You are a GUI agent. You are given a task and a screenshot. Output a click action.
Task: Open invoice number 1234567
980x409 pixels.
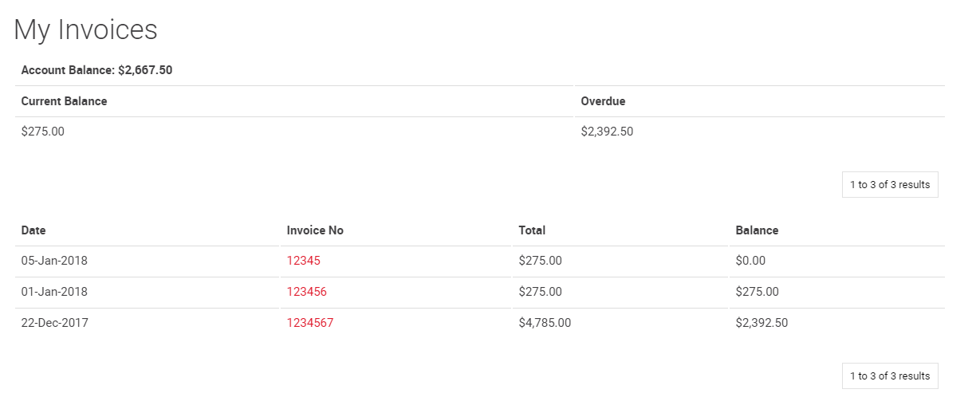pyautogui.click(x=310, y=323)
